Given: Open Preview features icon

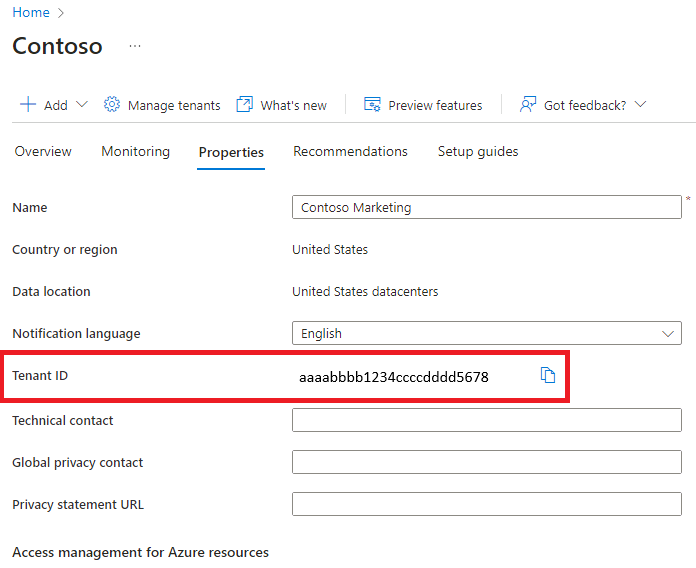Looking at the screenshot, I should (x=373, y=105).
